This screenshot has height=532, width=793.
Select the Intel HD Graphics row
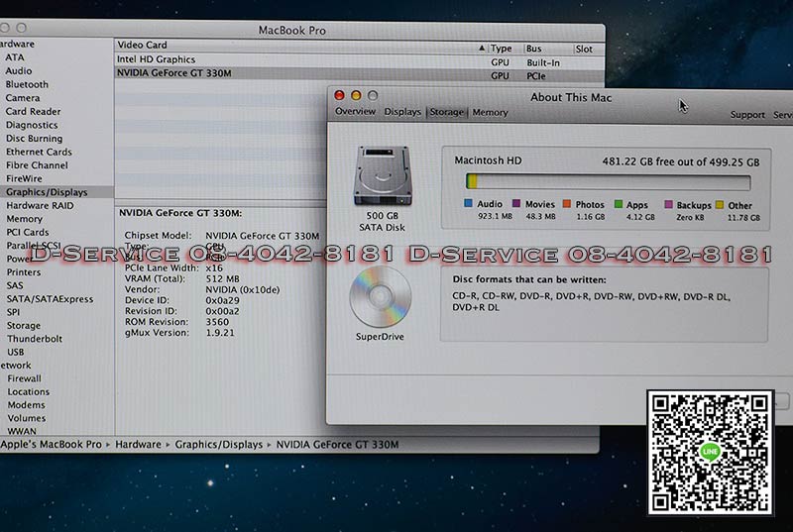tap(360, 60)
